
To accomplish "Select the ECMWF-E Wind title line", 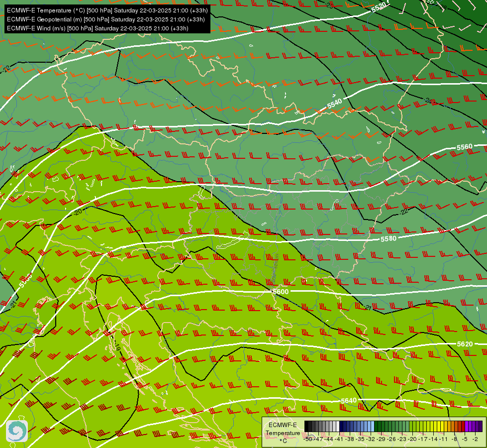I will (x=97, y=28).
